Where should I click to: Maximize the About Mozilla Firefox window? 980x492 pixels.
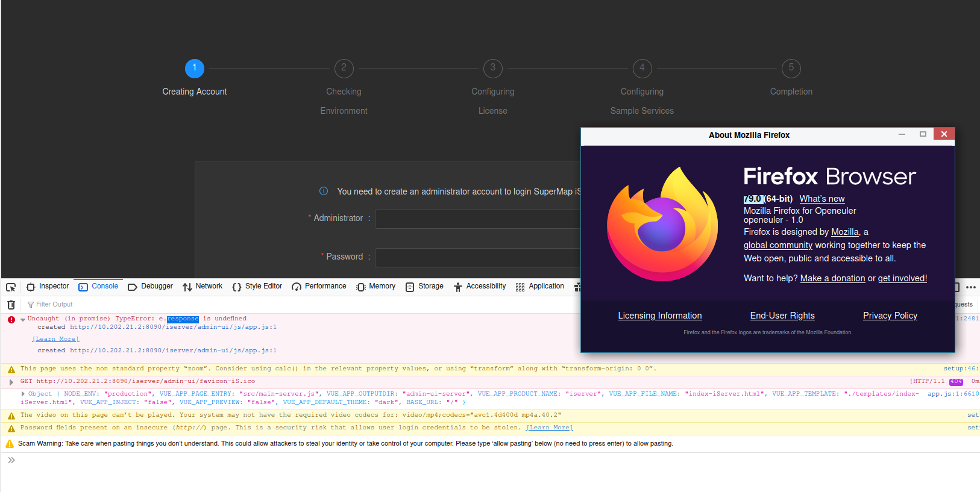(923, 134)
